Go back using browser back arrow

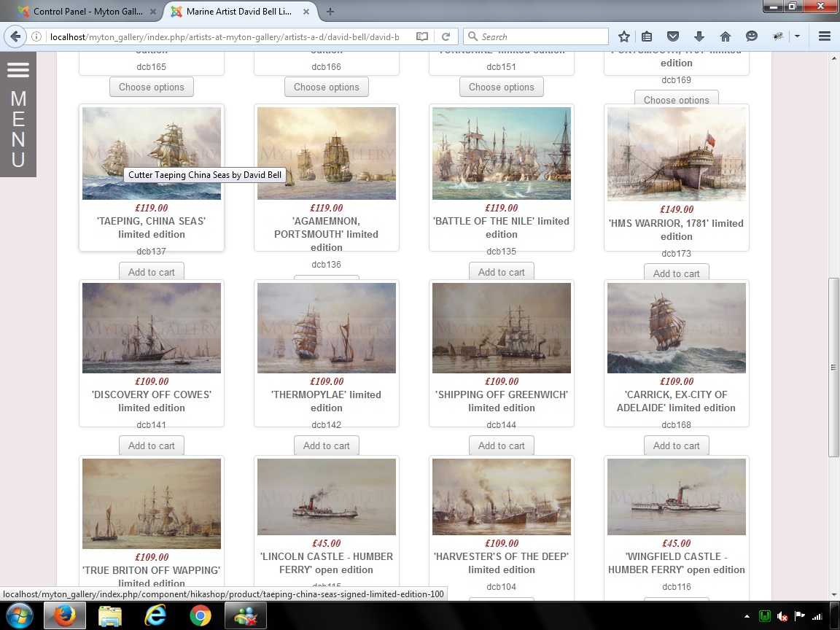[15, 36]
